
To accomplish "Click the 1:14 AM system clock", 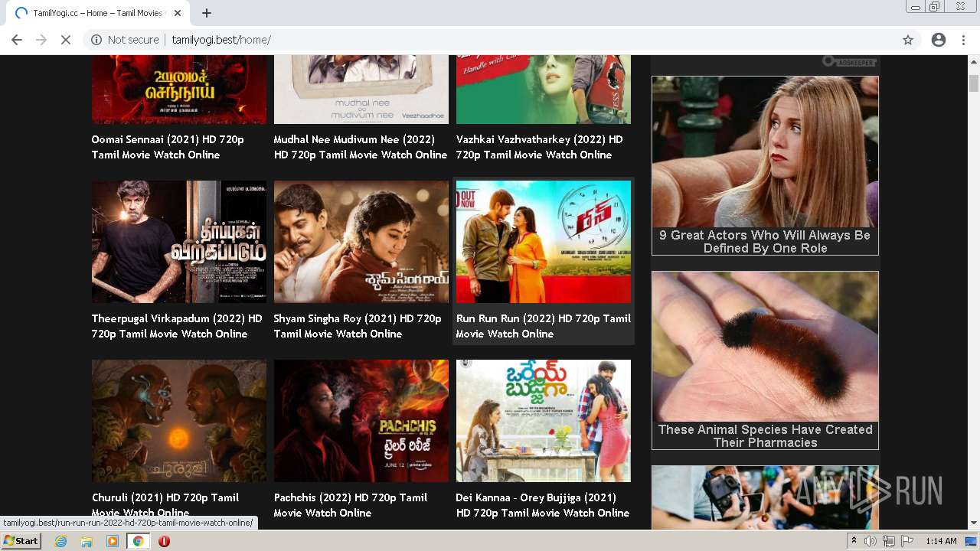I will (x=941, y=541).
